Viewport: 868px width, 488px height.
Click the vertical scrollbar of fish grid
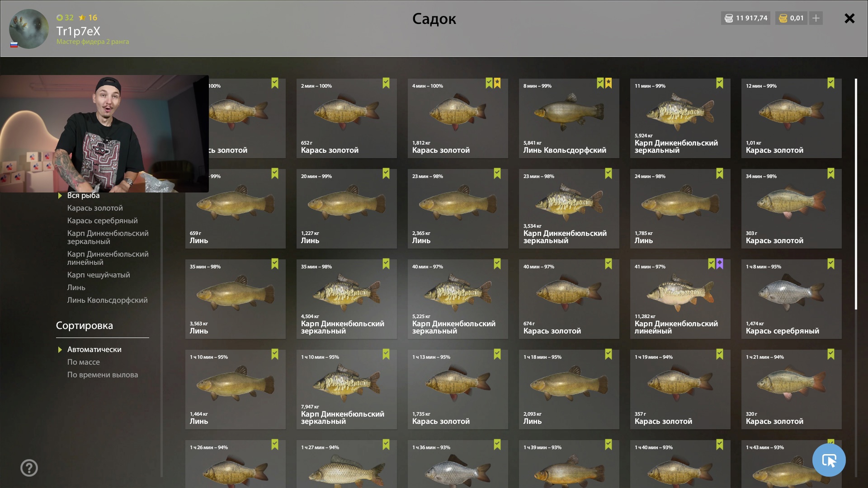[856, 194]
